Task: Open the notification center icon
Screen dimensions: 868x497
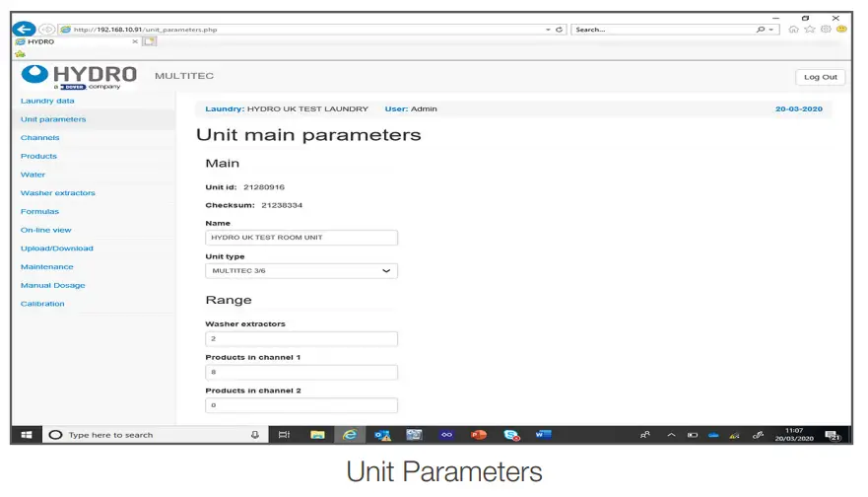Action: [x=833, y=436]
